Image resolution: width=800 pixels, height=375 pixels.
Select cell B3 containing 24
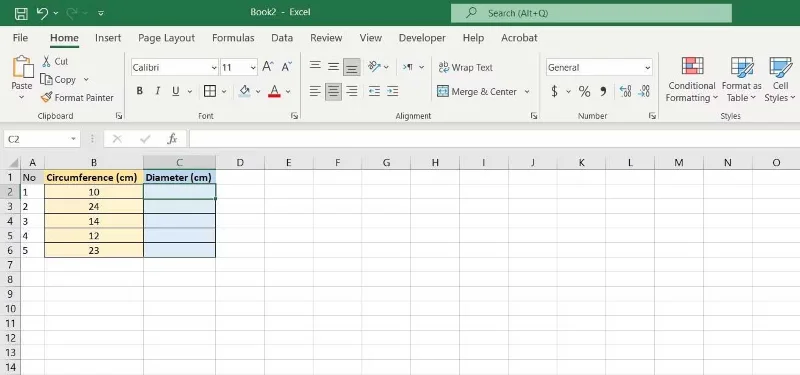click(x=94, y=207)
